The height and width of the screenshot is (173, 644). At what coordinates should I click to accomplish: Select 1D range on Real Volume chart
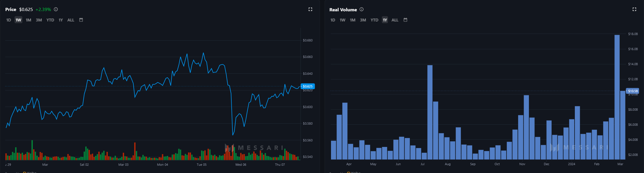[333, 20]
